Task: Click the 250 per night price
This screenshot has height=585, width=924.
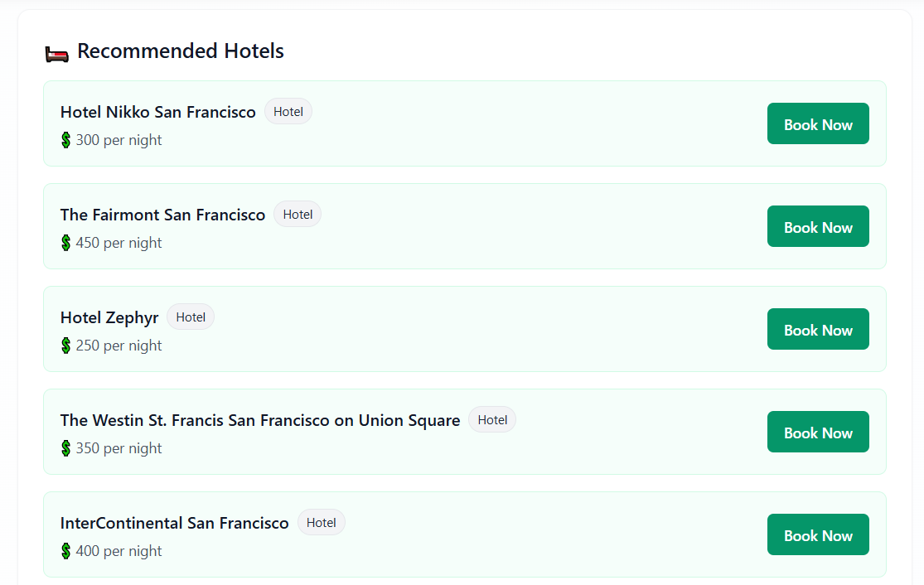Action: pos(119,346)
